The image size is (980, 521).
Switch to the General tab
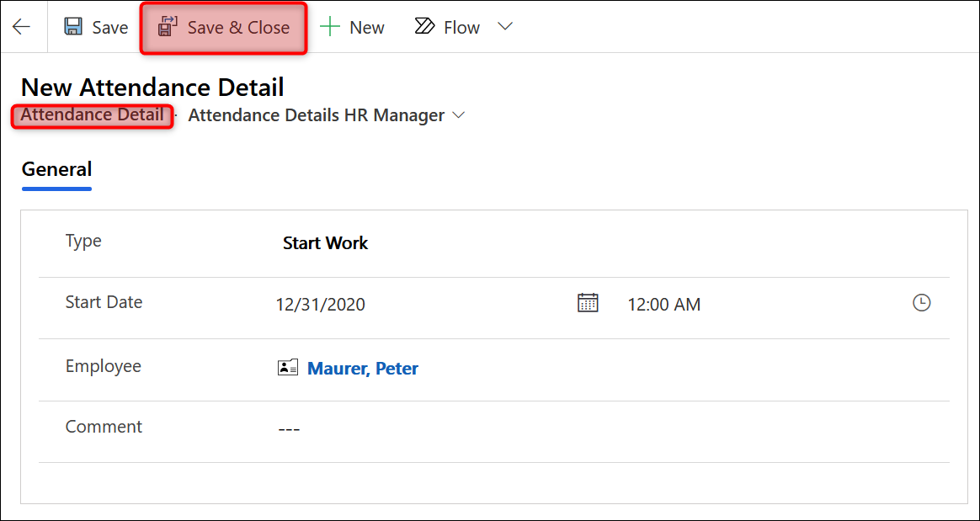point(56,169)
